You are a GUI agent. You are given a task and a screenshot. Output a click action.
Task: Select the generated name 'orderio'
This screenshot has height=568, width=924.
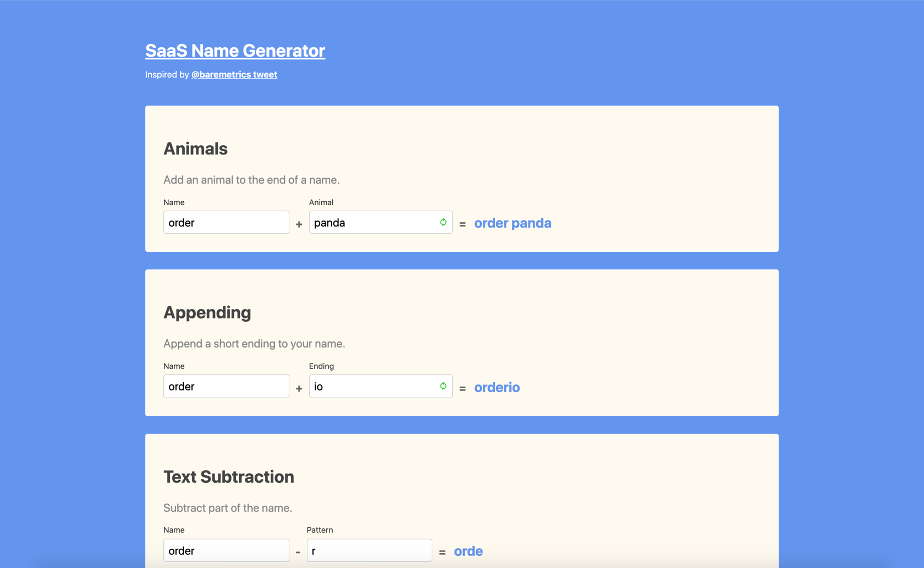(x=497, y=387)
